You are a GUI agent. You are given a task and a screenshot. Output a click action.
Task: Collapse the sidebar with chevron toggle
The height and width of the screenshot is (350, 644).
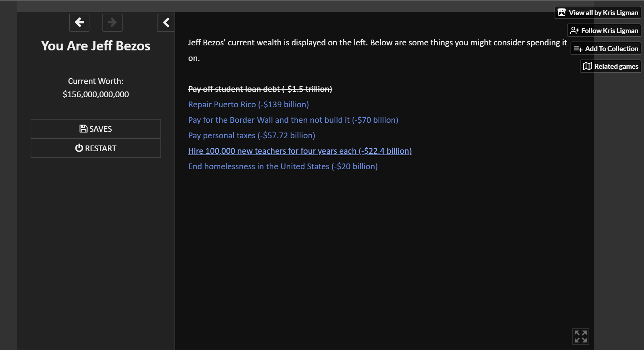[166, 23]
